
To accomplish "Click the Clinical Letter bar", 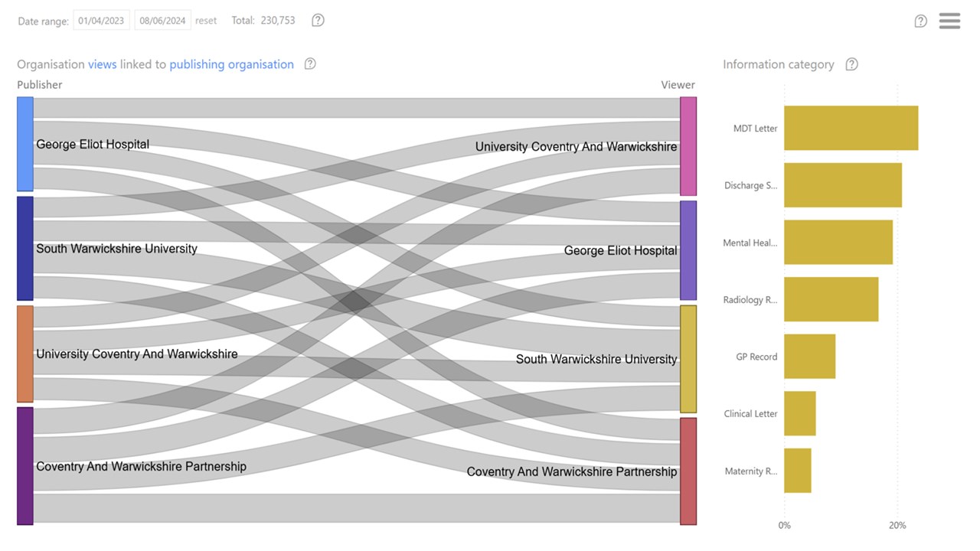I will tap(800, 413).
